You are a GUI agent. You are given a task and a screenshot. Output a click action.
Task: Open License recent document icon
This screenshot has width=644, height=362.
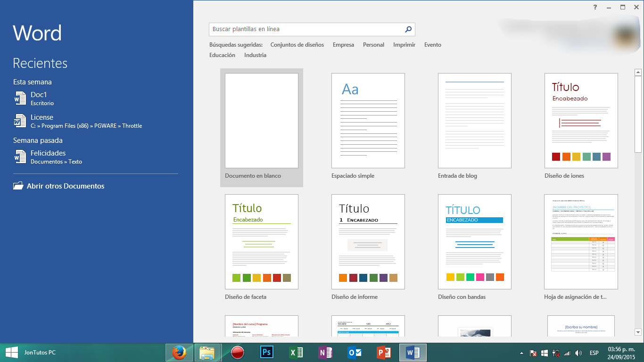tap(20, 121)
